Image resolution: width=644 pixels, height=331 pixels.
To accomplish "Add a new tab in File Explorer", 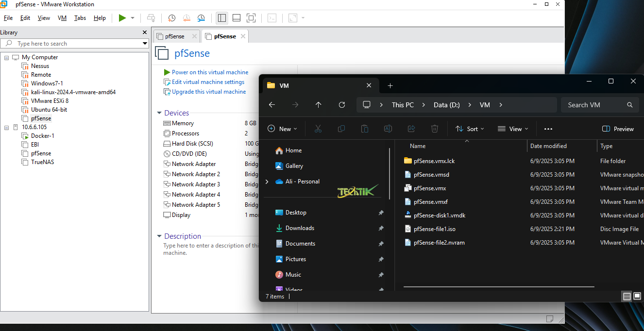I will 390,86.
